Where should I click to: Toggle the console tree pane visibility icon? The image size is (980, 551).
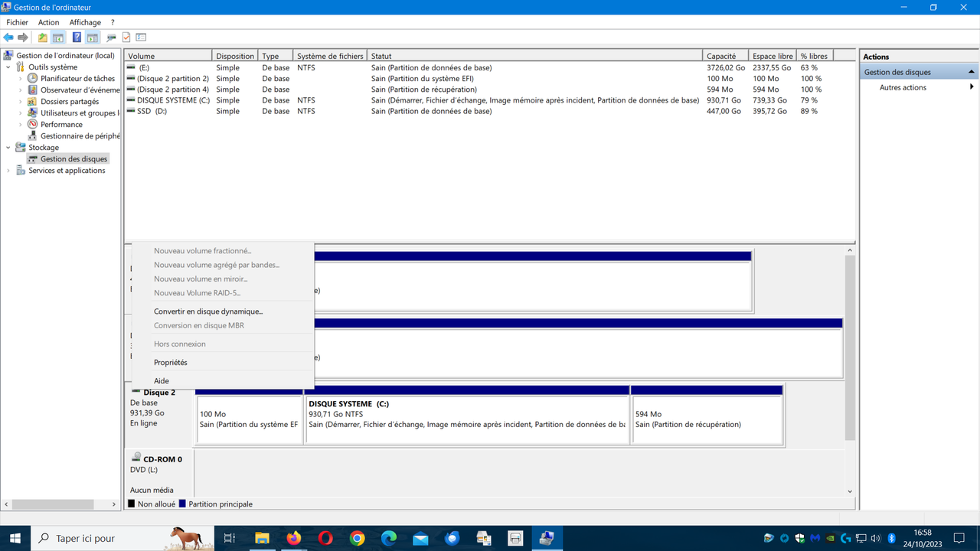tap(57, 37)
